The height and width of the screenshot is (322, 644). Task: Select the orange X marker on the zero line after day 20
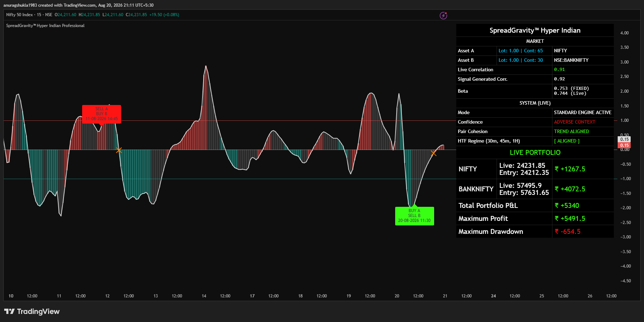click(x=433, y=153)
